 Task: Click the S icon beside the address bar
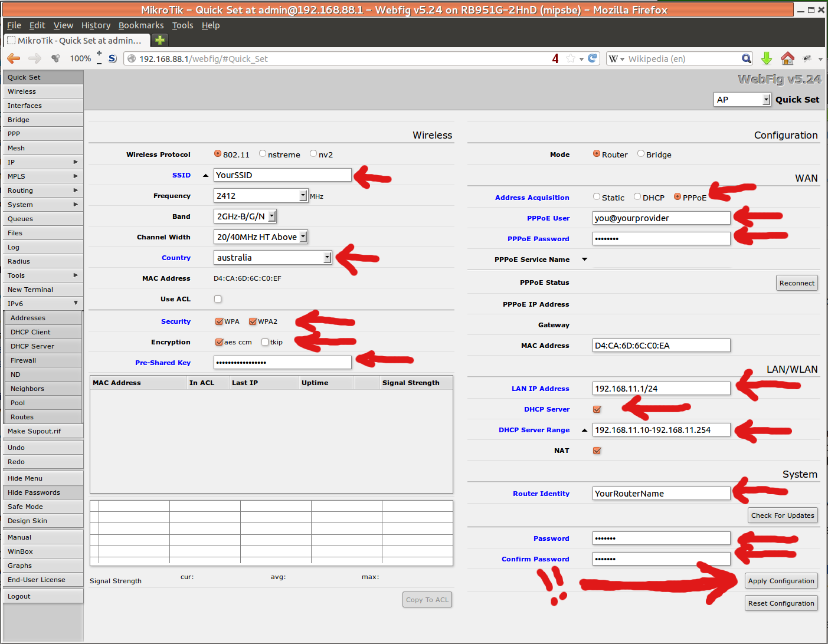coord(113,58)
